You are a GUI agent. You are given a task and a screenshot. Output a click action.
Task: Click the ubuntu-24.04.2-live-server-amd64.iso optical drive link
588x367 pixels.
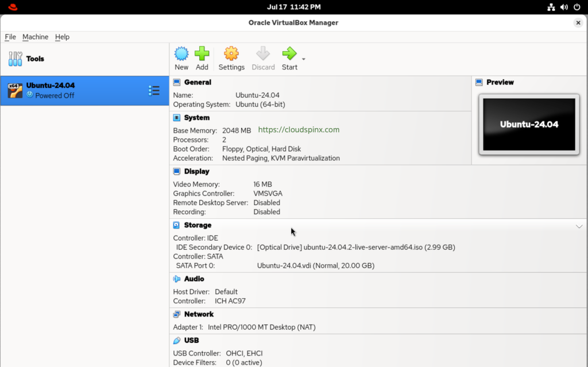click(356, 248)
